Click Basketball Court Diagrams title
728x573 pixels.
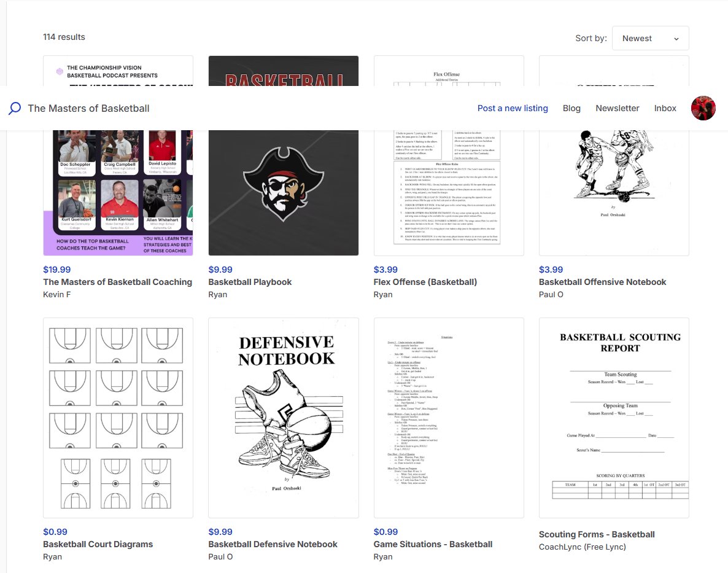pyautogui.click(x=98, y=544)
